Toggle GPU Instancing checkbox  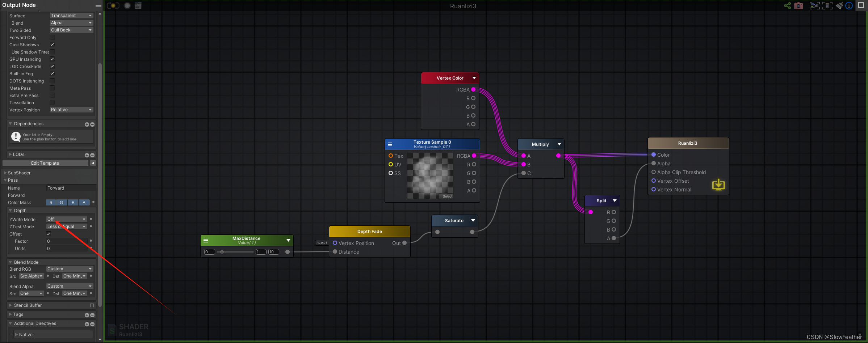coord(52,59)
